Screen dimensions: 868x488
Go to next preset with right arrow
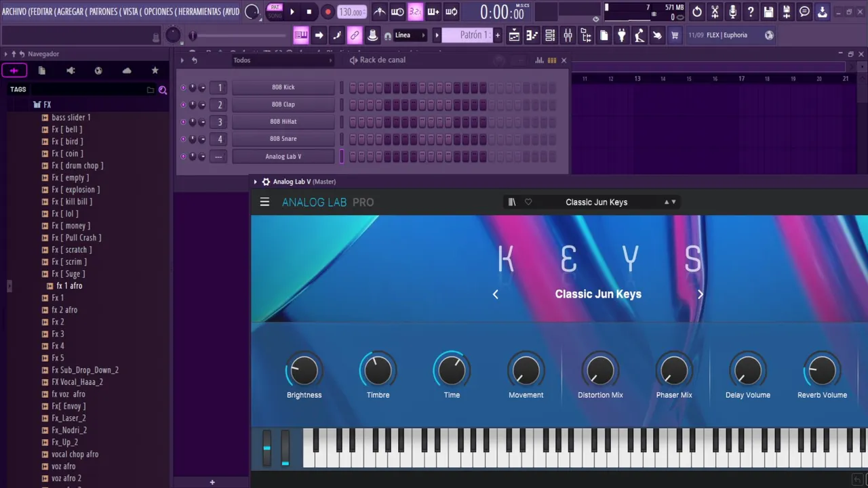(701, 294)
